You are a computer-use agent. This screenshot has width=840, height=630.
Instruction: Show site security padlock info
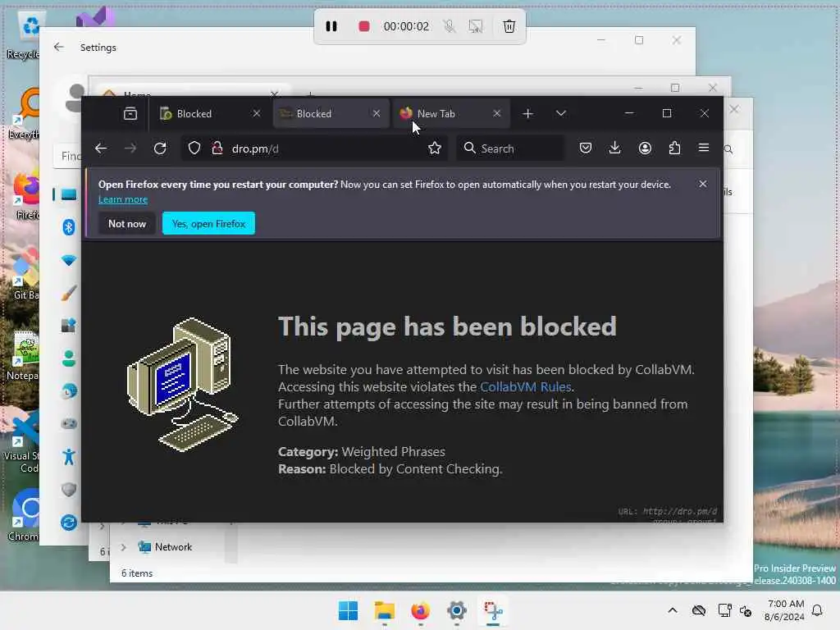point(217,148)
